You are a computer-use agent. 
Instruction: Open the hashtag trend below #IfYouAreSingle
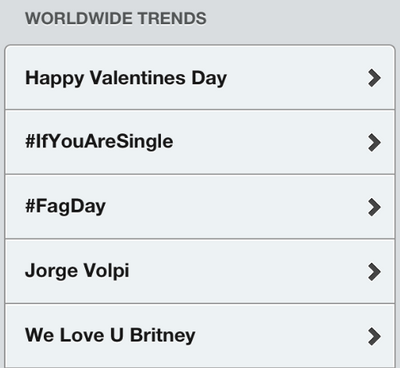pos(200,206)
